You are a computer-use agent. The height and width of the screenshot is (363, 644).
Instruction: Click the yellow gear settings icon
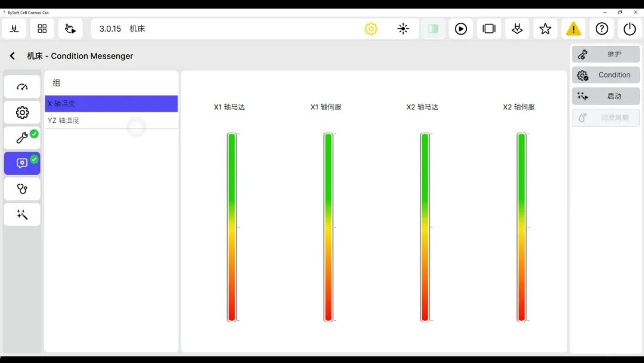tap(371, 29)
